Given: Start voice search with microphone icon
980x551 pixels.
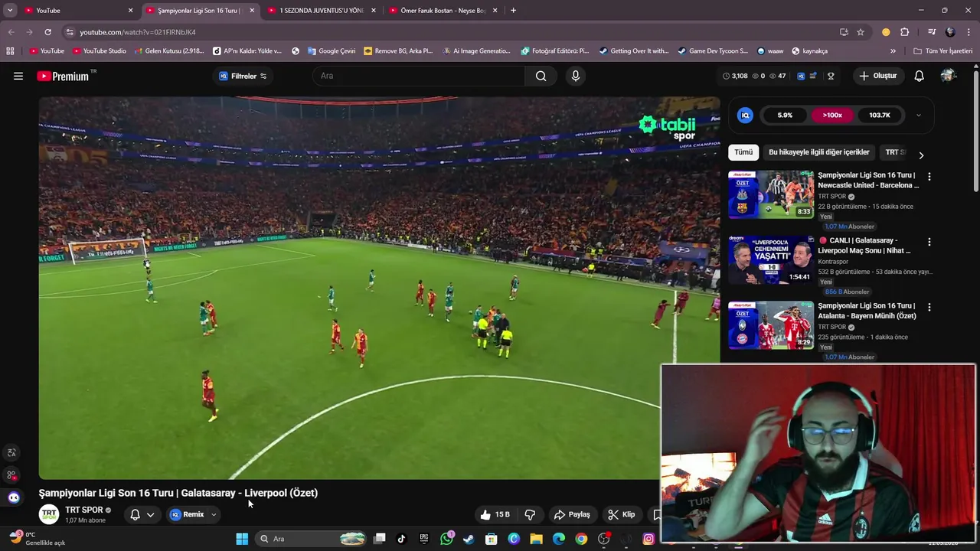Looking at the screenshot, I should click(x=576, y=76).
